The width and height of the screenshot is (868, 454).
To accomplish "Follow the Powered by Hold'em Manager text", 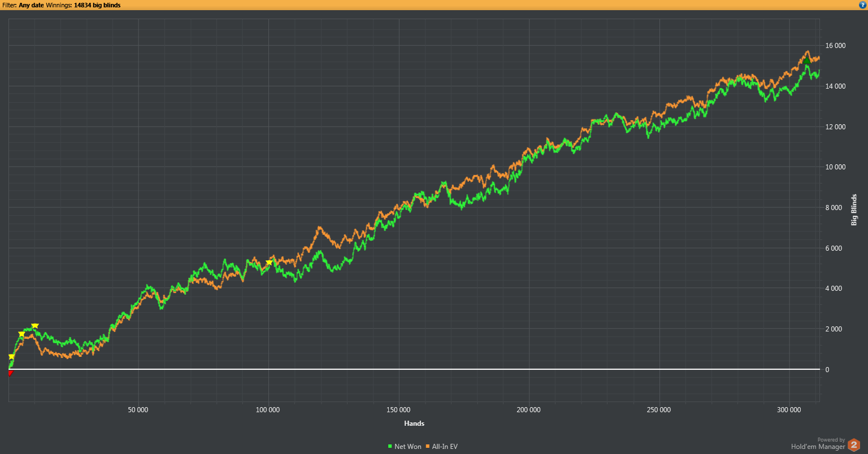I will click(x=818, y=444).
